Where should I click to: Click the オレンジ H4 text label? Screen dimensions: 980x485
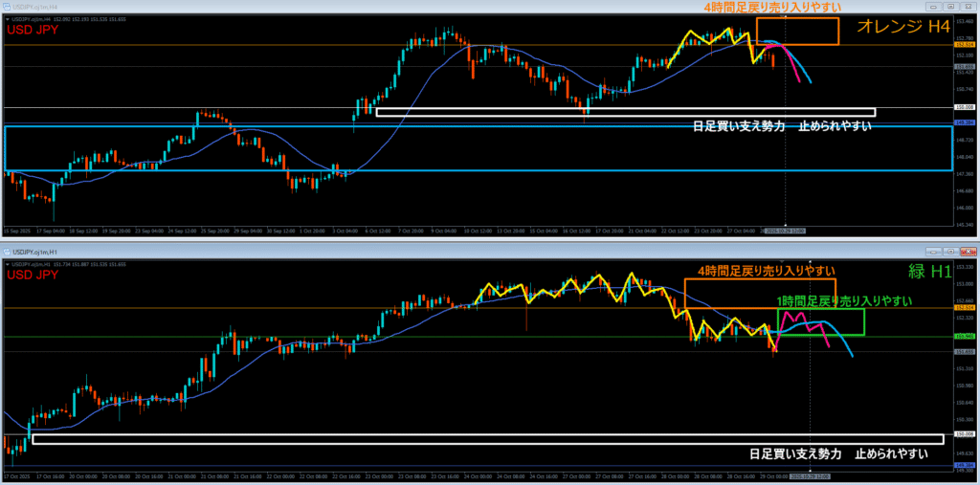pyautogui.click(x=898, y=28)
